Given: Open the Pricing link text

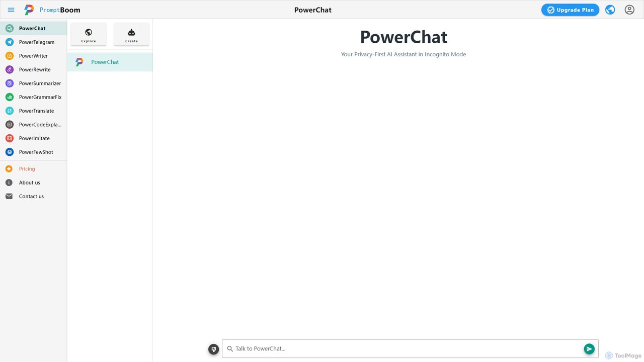Looking at the screenshot, I should pyautogui.click(x=27, y=169).
